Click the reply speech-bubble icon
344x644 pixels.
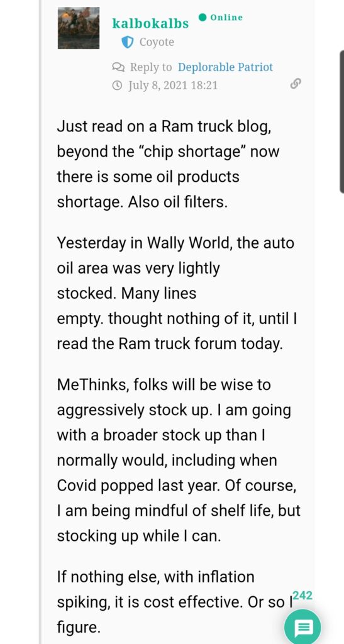[117, 67]
